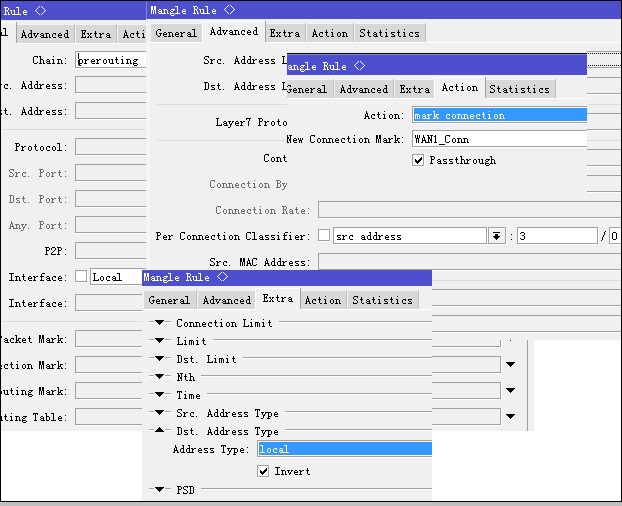Open Advanced tab in the mark connection window
Viewport: 622px width, 506px height.
click(364, 89)
